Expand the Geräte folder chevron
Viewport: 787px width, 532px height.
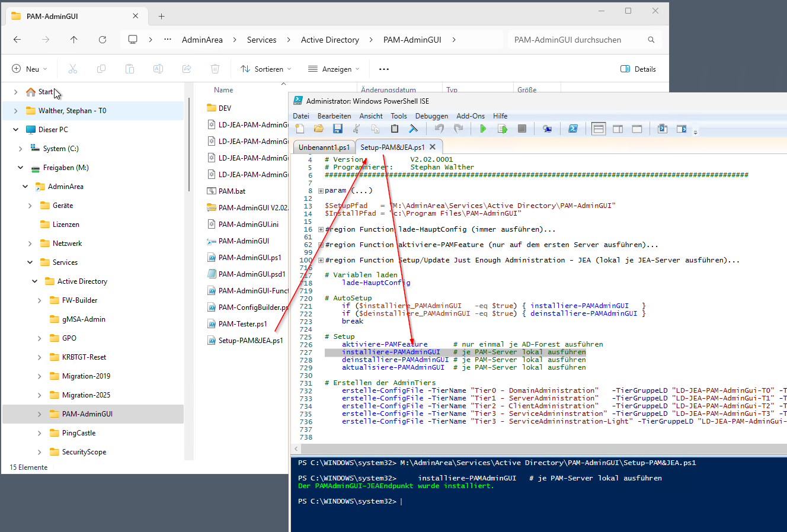pos(30,206)
